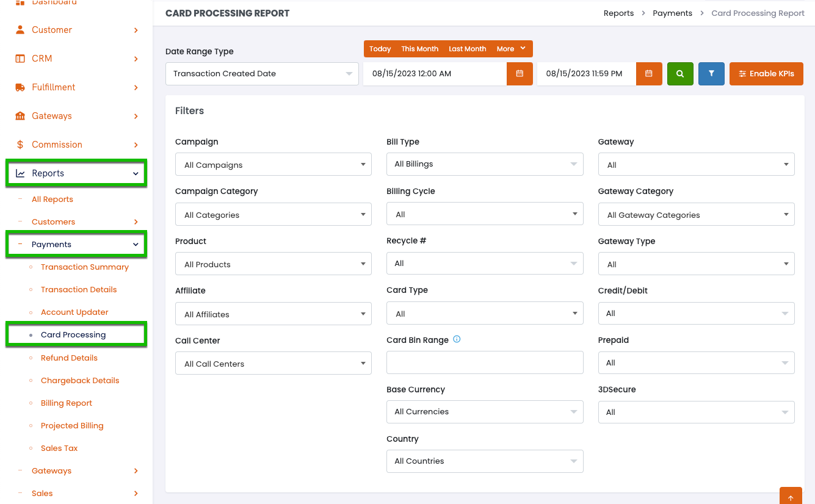This screenshot has width=815, height=504.
Task: Click the green search magnifier button
Action: point(680,74)
